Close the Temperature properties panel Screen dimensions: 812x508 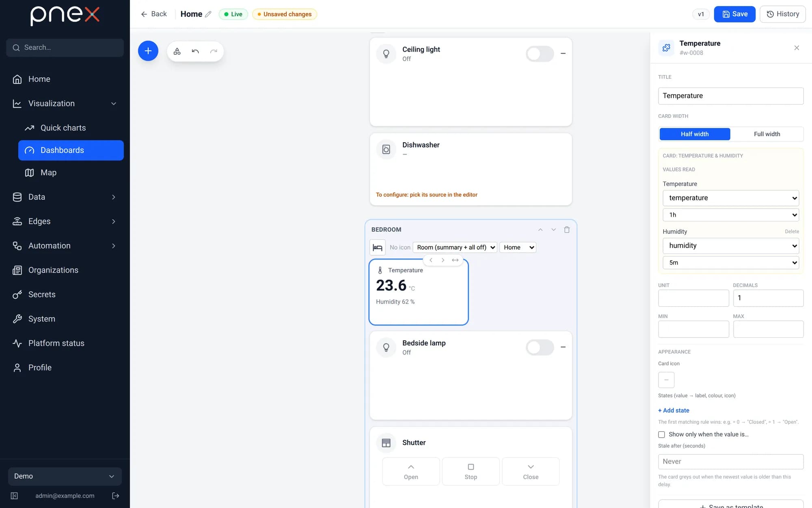[797, 48]
